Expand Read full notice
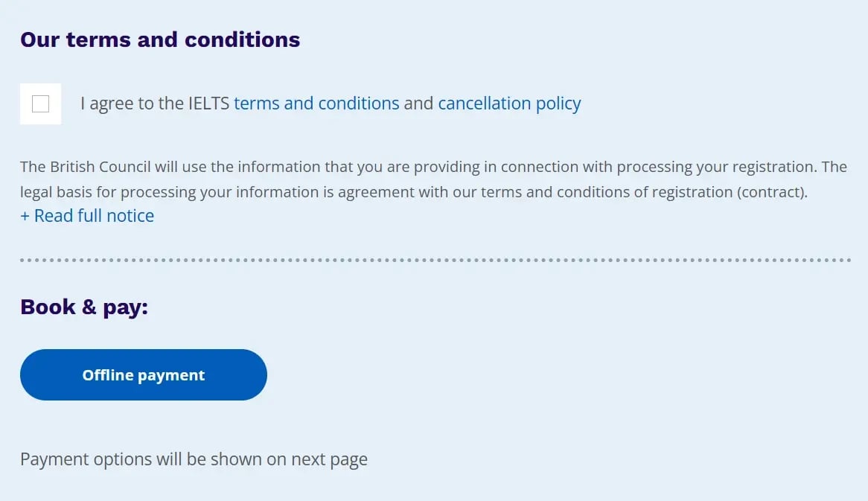This screenshot has width=868, height=501. (x=87, y=215)
